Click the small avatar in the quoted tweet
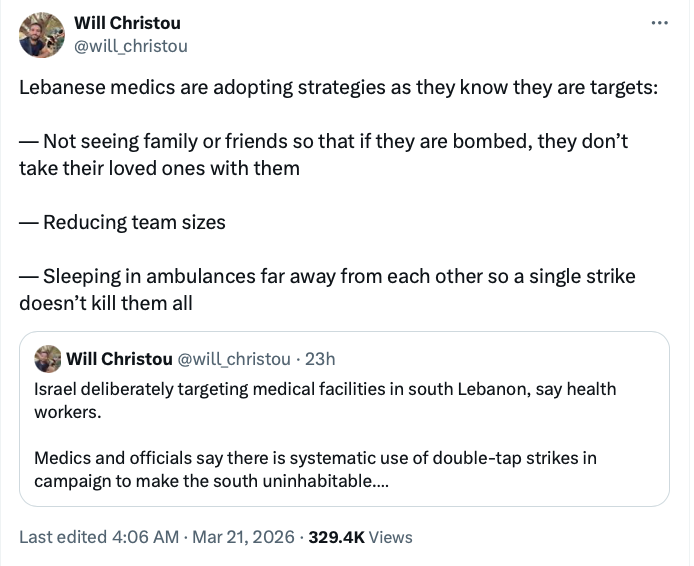 (x=46, y=359)
